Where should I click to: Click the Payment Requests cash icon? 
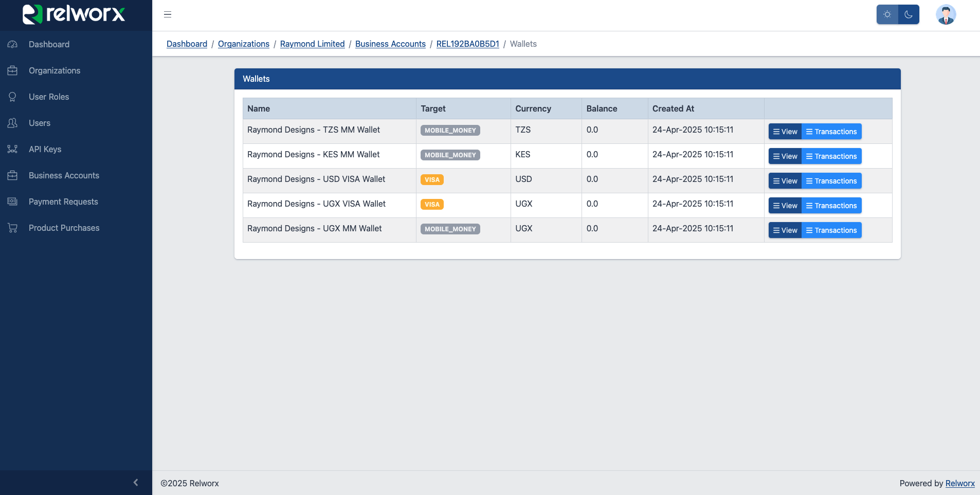(x=13, y=201)
